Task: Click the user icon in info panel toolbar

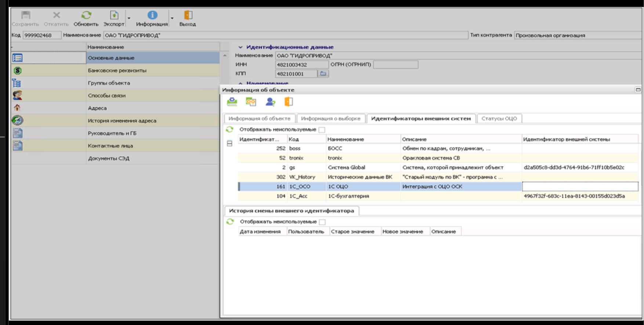Action: coord(270,102)
